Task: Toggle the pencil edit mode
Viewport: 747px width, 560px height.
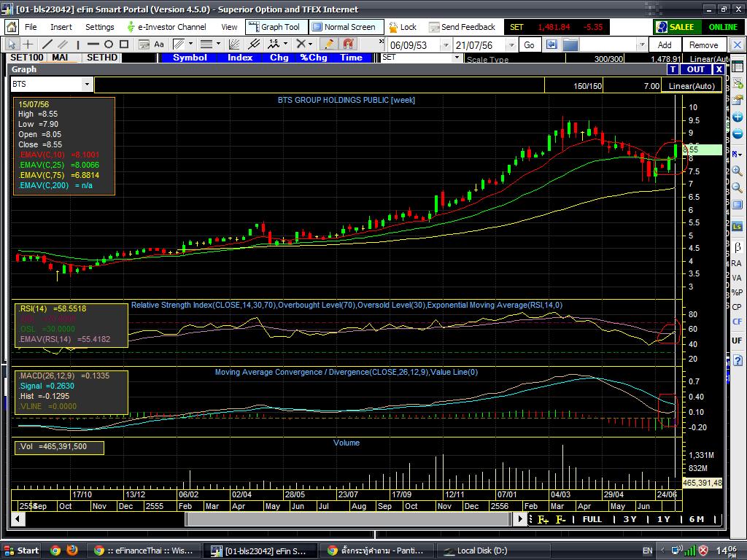Action: coord(328,44)
